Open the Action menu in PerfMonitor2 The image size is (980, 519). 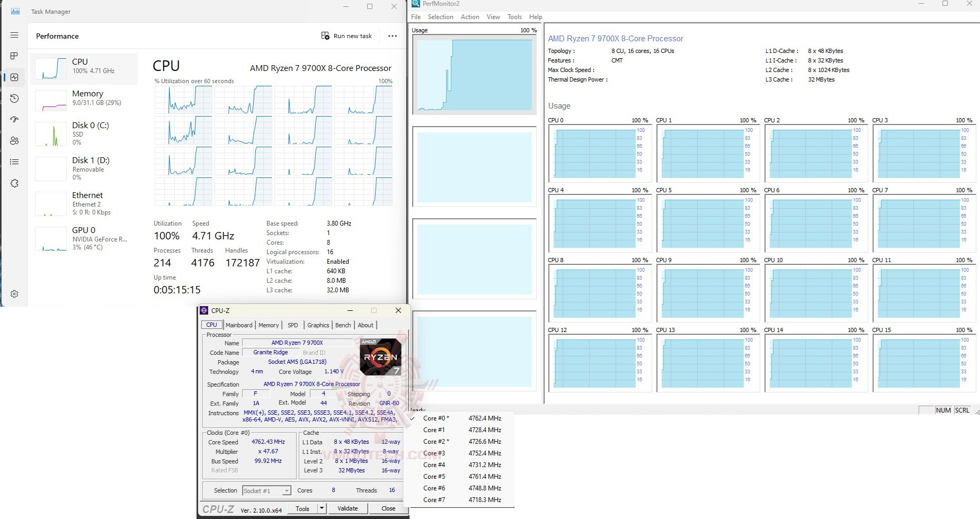pos(470,17)
